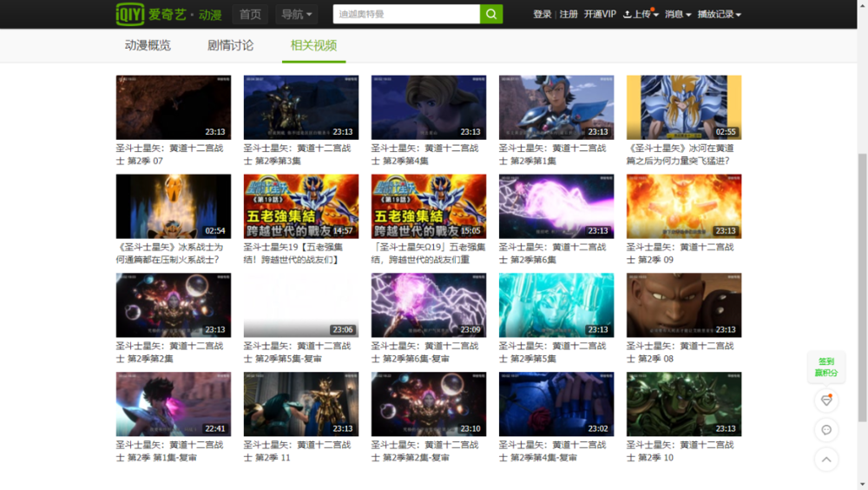The image size is (868, 490).
Task: Open the 23:02 第4集-复审 thumbnail
Action: [x=556, y=404]
